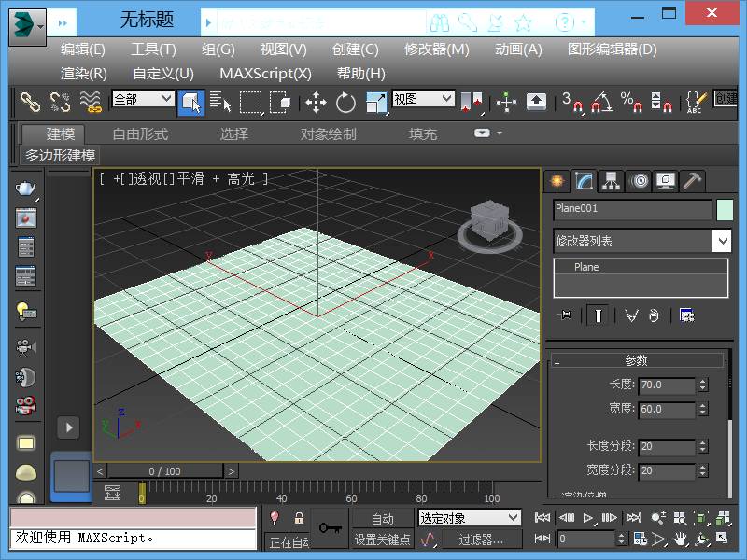Toggle 3D Snaps
The height and width of the screenshot is (560, 747).
click(572, 102)
